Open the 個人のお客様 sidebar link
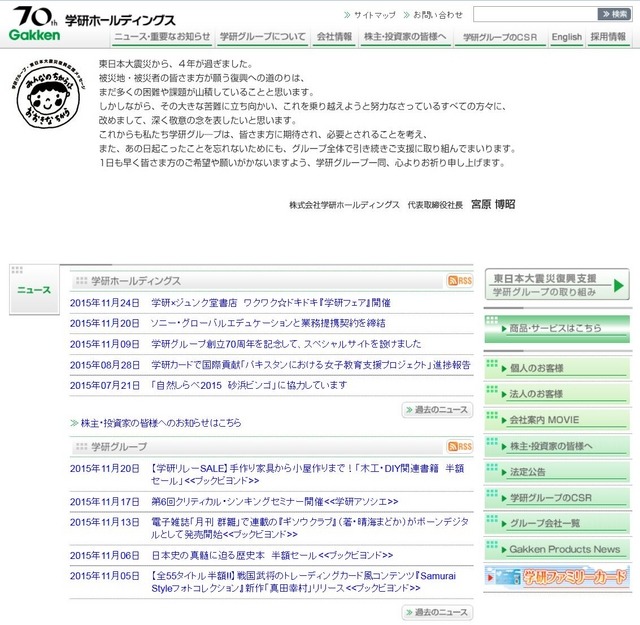The height and width of the screenshot is (625, 640). click(x=557, y=368)
